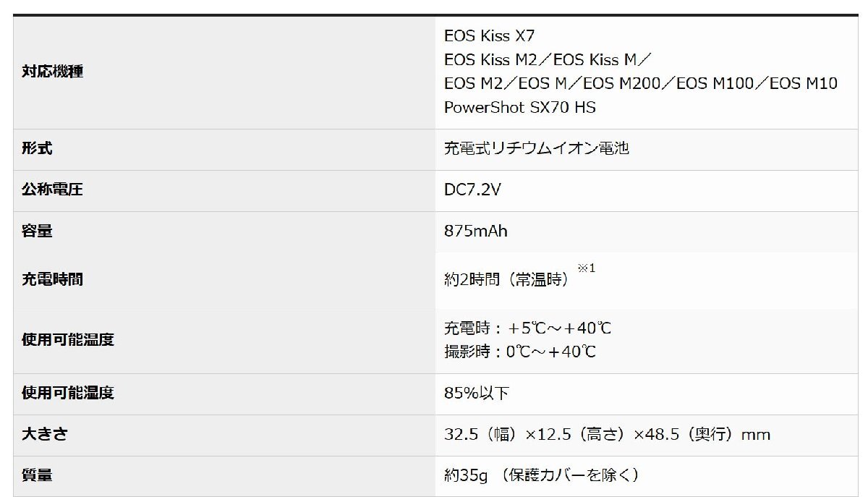Screen dimensions: 868x497
Task: Click the DC7.2V voltage value
Action: [x=472, y=190]
